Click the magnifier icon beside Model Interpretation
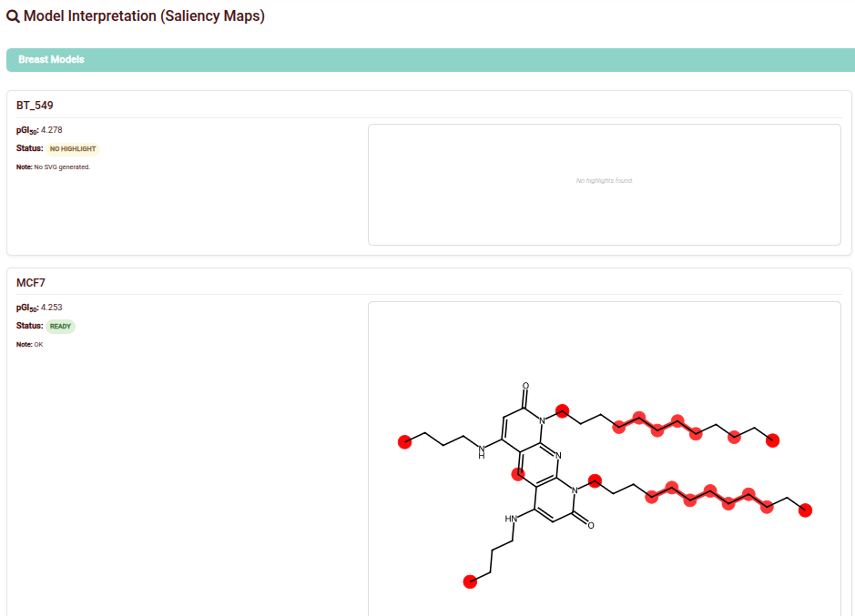Image resolution: width=855 pixels, height=616 pixels. 14,16
